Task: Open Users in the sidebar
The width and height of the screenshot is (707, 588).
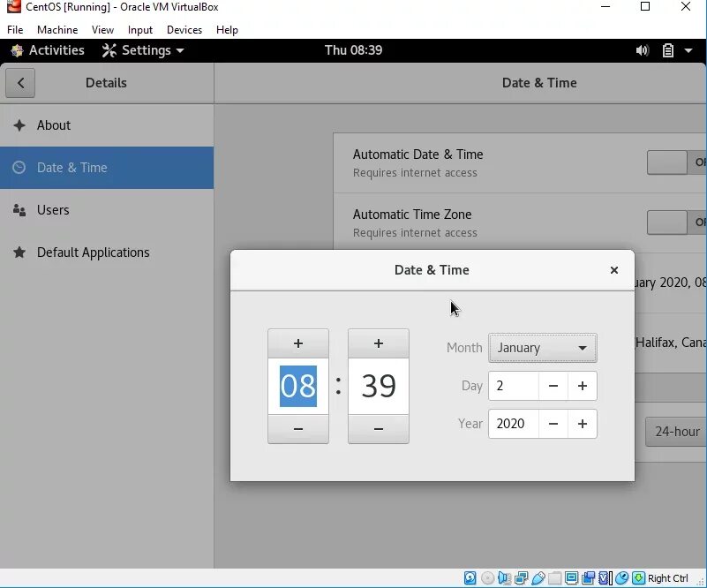Action: [x=107, y=210]
